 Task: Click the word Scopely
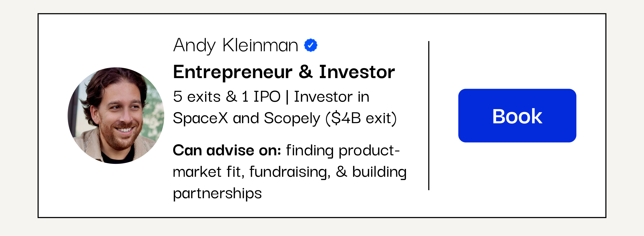(292, 119)
